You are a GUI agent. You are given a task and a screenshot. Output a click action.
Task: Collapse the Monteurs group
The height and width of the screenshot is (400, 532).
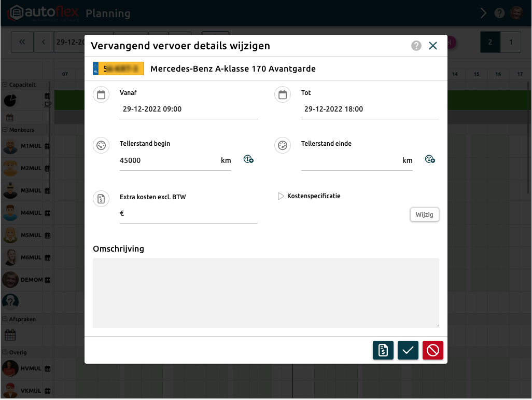pos(5,130)
